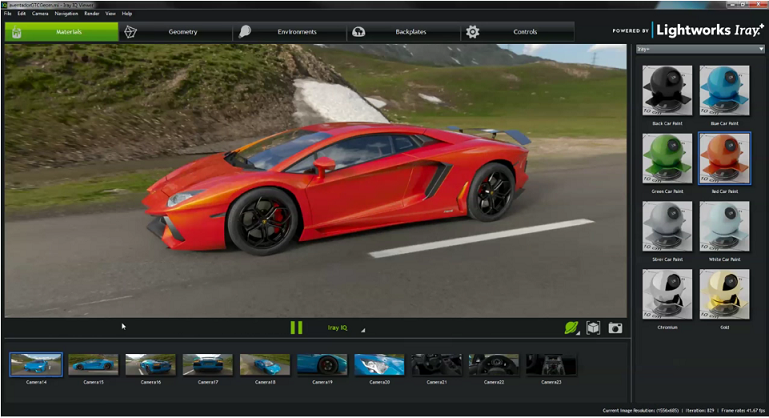The width and height of the screenshot is (769, 418).
Task: Open the Render menu
Action: 92,14
